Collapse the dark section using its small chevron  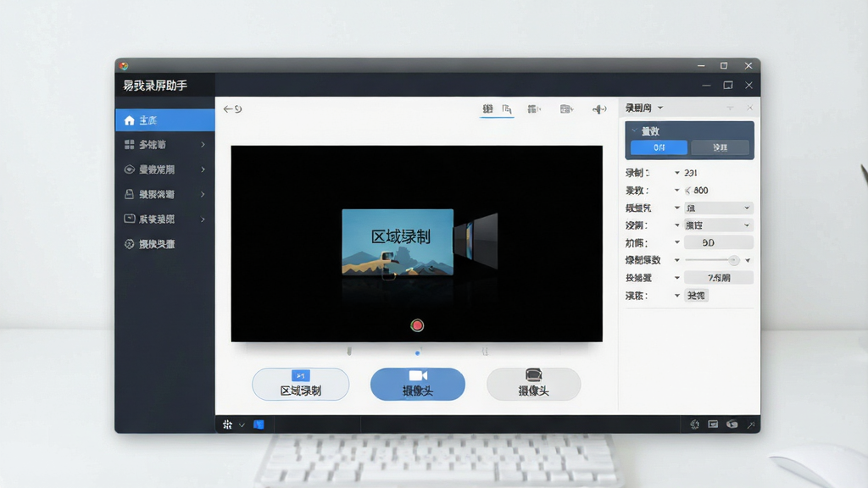click(x=634, y=130)
